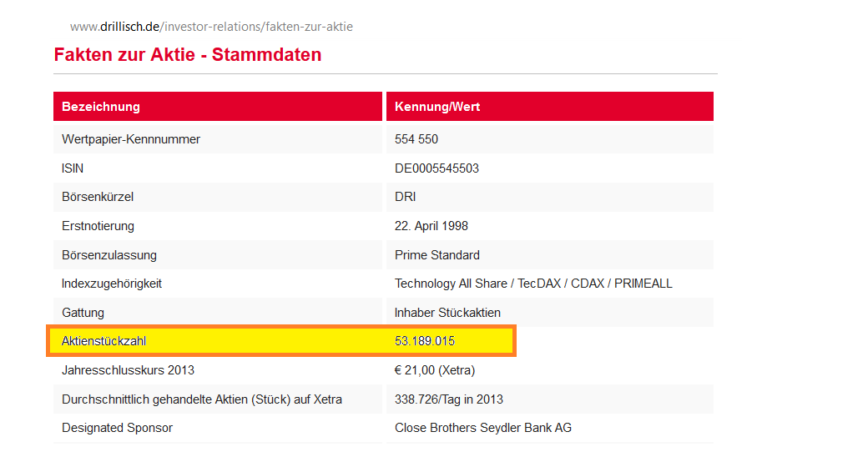The width and height of the screenshot is (868, 467).
Task: Select the 'Wertpapier-Kennnummer' row label
Action: click(x=131, y=139)
